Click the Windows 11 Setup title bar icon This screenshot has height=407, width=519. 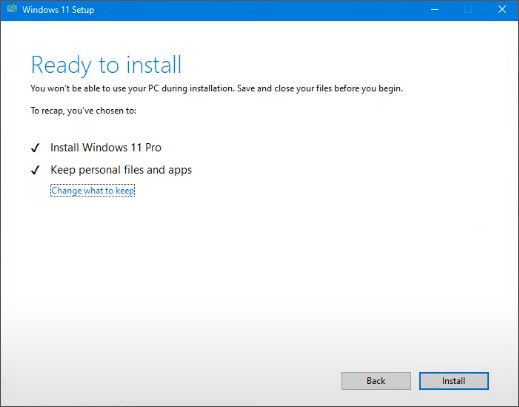coord(12,8)
